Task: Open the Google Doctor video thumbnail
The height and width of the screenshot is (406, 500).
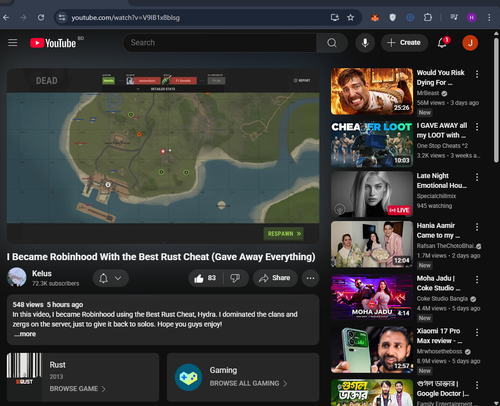Action: (372, 393)
